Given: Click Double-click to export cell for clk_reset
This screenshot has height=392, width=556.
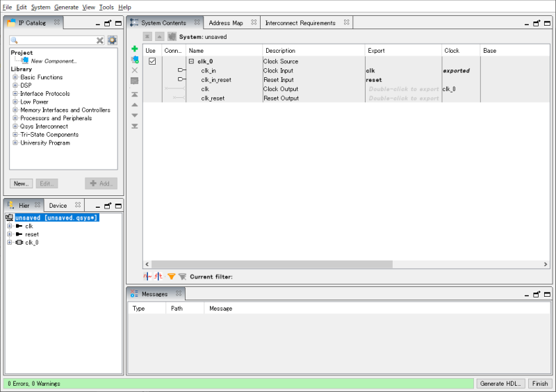Looking at the screenshot, I should [403, 98].
